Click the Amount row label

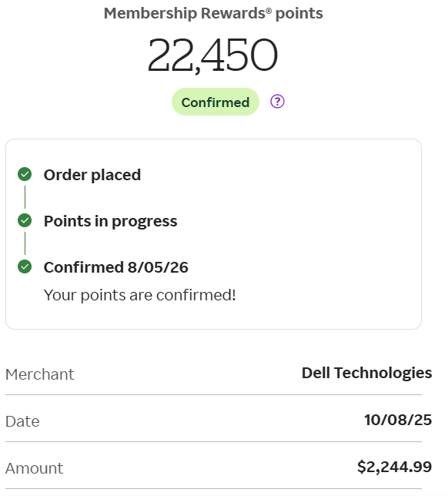(35, 468)
